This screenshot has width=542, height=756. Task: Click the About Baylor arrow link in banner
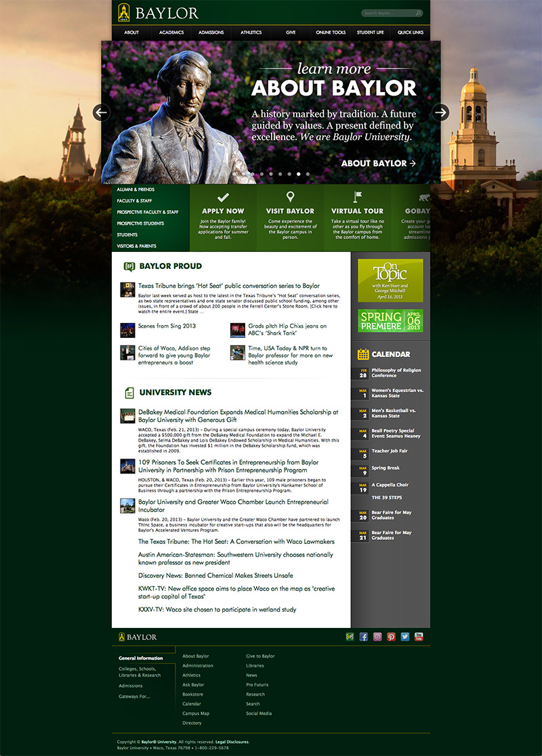[379, 163]
